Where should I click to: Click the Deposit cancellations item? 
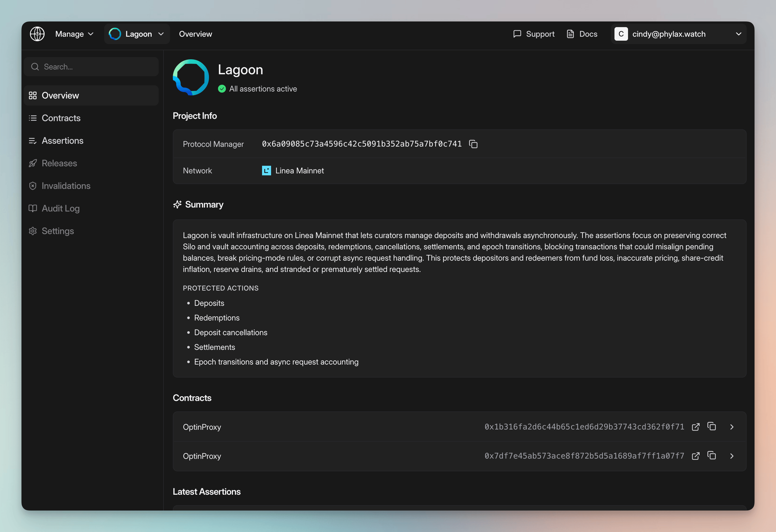tap(231, 332)
